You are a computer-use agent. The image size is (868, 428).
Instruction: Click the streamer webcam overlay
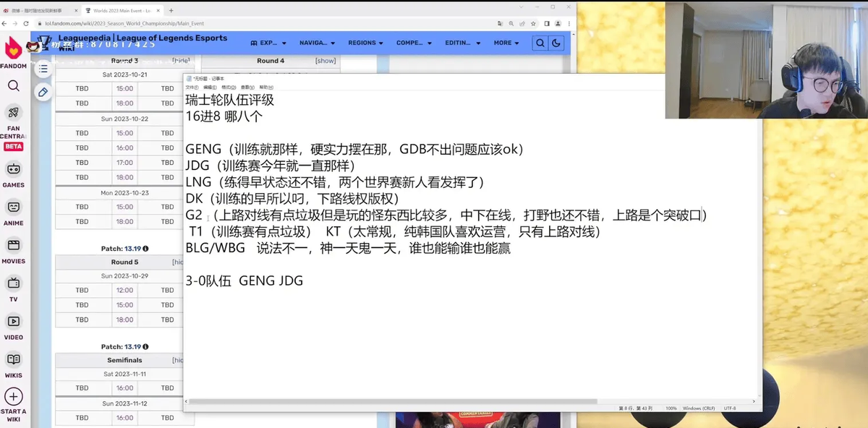(x=765, y=59)
